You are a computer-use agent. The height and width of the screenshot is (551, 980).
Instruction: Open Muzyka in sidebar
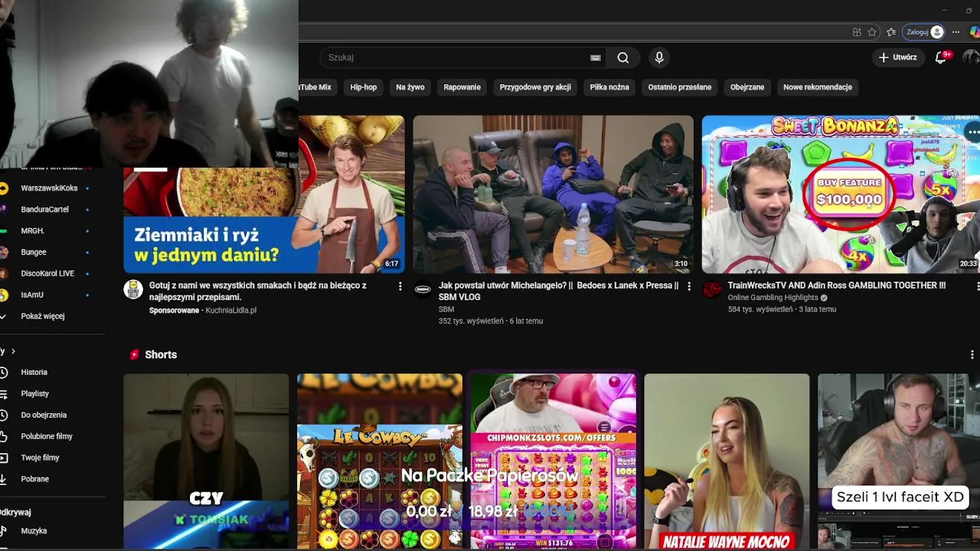pyautogui.click(x=34, y=531)
